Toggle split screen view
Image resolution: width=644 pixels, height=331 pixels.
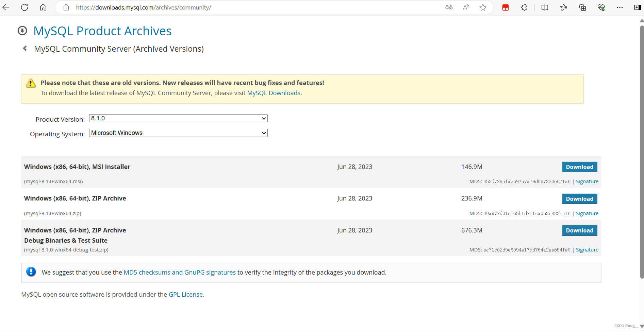[545, 7]
